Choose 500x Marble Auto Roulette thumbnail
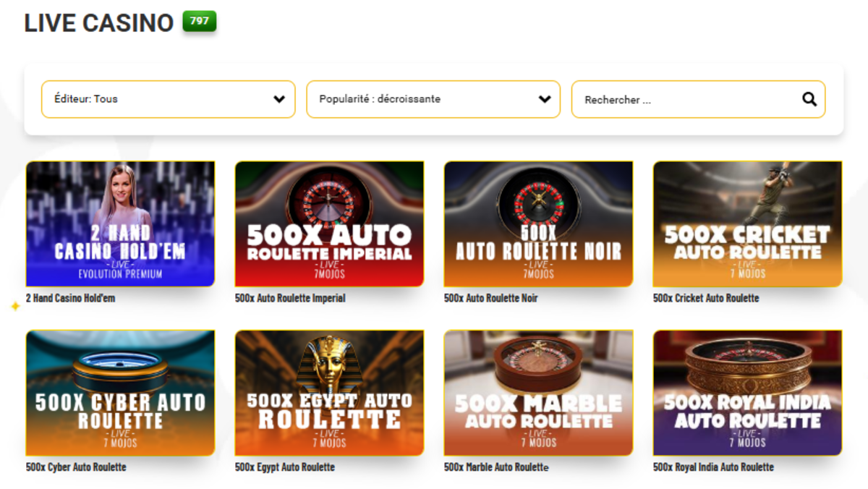Viewport: 868px width, 489px height. coord(538,393)
